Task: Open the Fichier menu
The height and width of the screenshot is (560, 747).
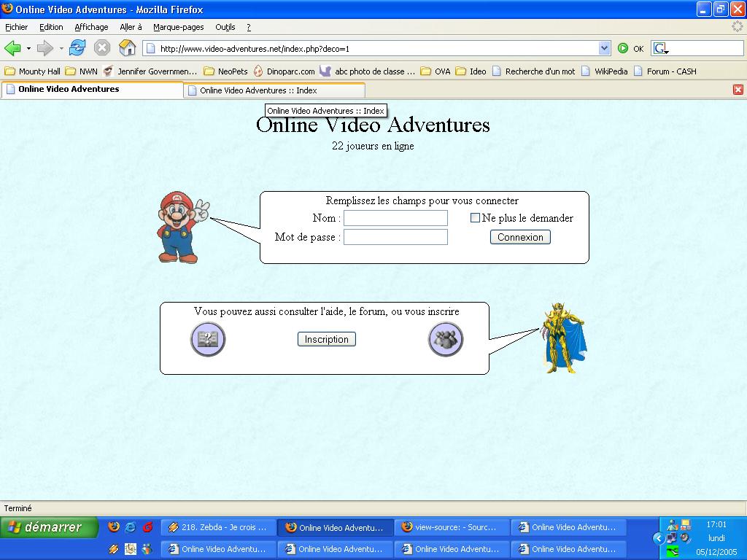Action: click(x=17, y=27)
